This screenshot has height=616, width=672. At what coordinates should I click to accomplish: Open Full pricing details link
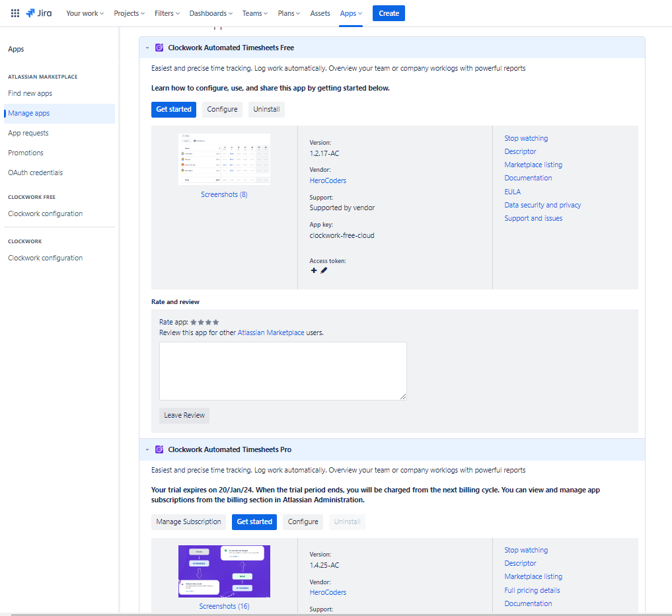(532, 590)
